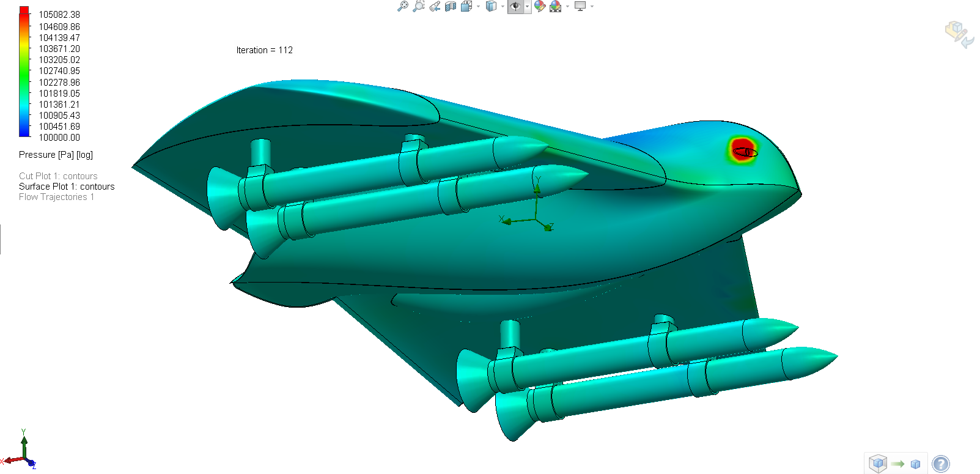Toggle Cut Plot 1 contours visibility
Screen dimensions: 980x474
(58, 176)
